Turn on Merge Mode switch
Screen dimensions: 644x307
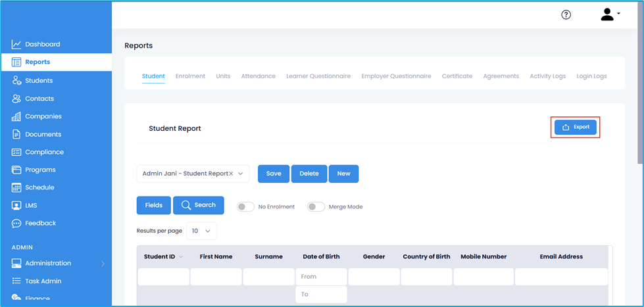click(x=316, y=206)
